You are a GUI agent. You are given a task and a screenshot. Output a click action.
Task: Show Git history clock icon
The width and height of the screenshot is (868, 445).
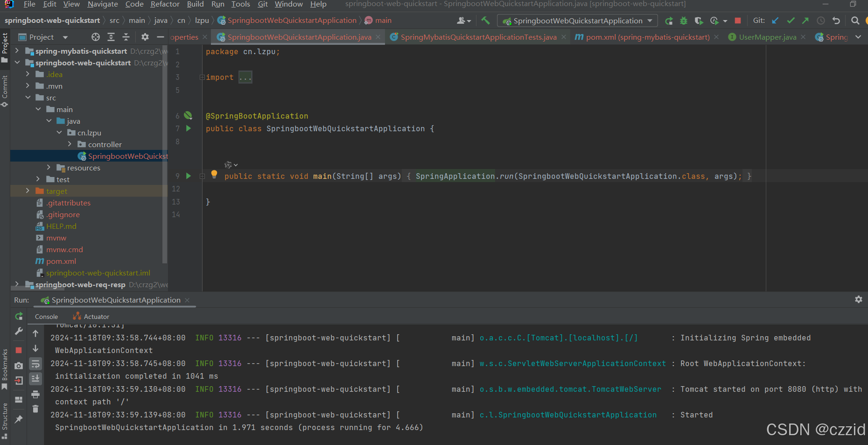pyautogui.click(x=821, y=21)
